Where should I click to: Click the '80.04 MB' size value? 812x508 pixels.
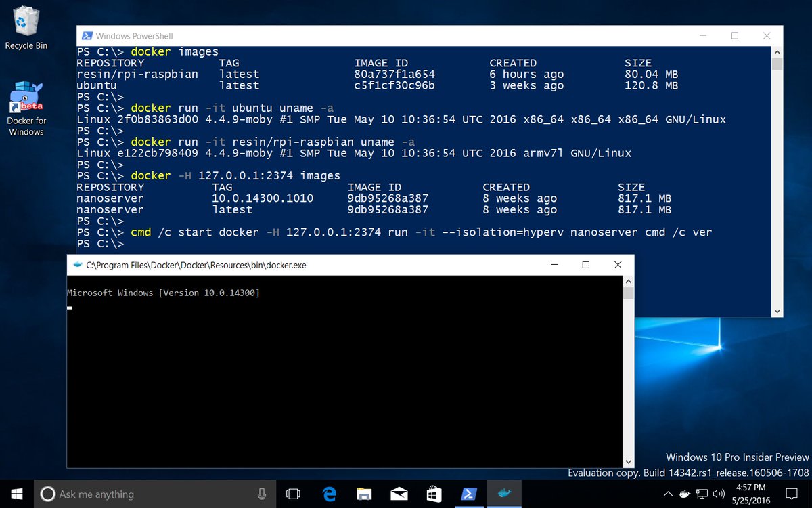coord(652,75)
